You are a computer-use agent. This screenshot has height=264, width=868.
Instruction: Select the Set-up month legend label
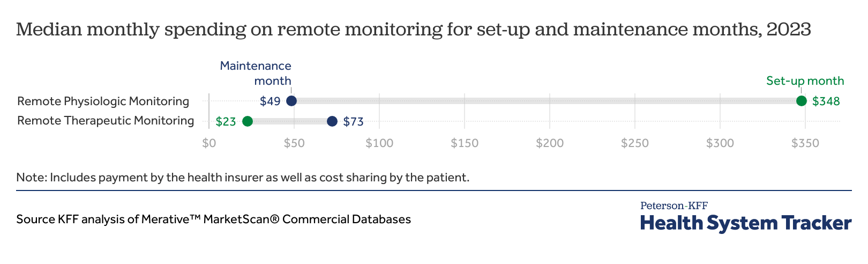coord(805,81)
